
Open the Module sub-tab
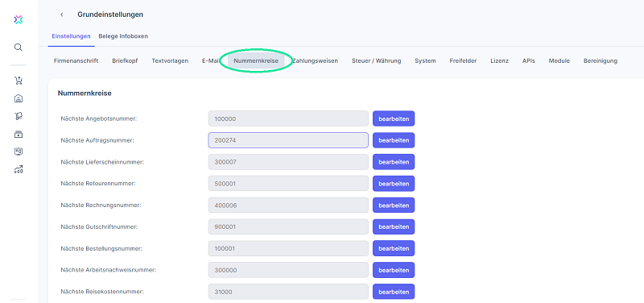559,61
